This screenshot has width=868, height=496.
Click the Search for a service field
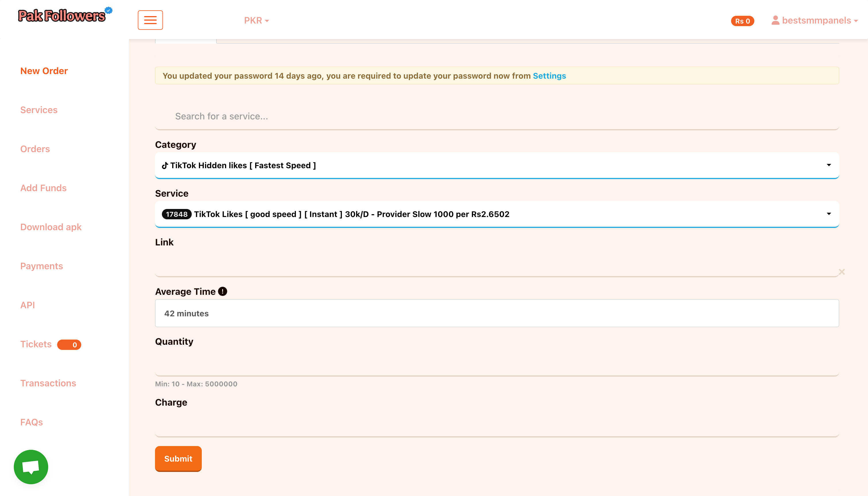(x=497, y=117)
